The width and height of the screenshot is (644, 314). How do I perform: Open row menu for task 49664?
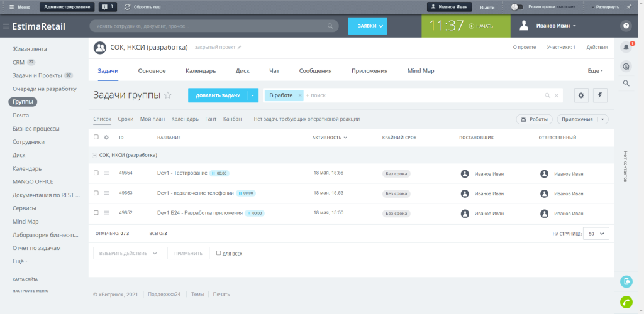point(106,173)
